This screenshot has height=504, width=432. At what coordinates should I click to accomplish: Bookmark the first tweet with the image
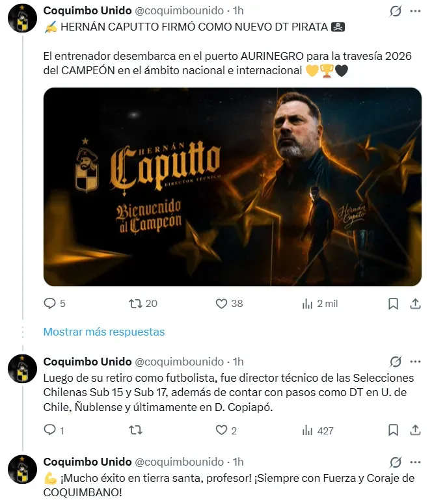point(393,304)
